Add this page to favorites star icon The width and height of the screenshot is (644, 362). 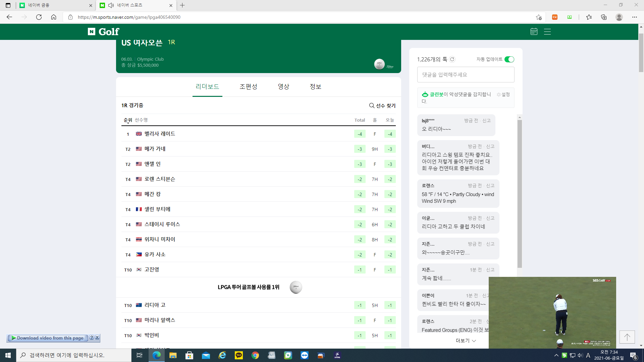click(x=539, y=17)
